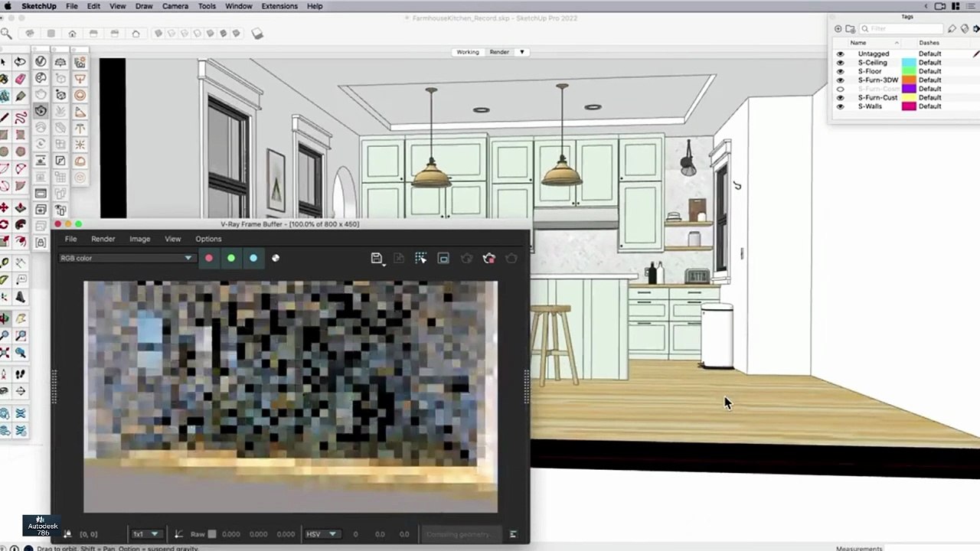Show the hidden S-Furn-Cosm tag
The width and height of the screenshot is (980, 551).
pos(840,89)
